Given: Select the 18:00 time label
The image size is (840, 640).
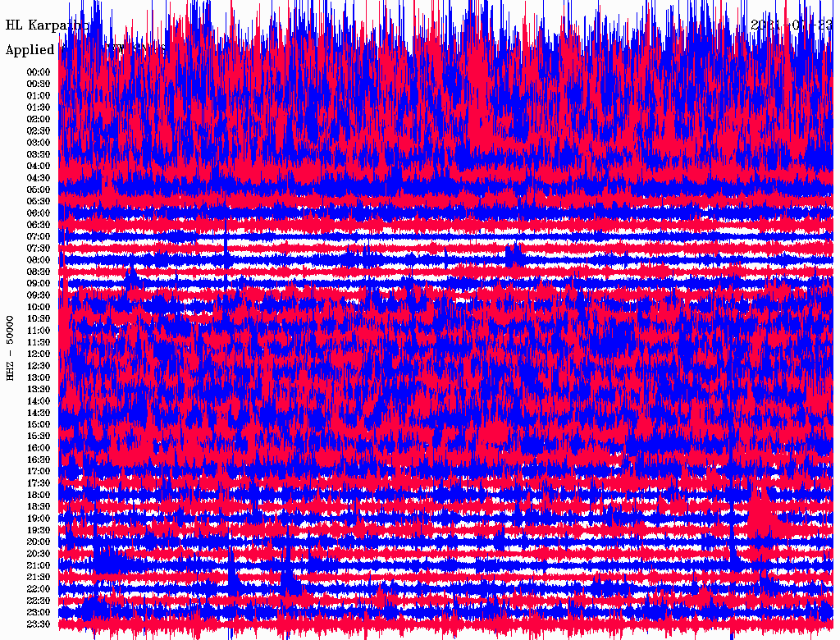Looking at the screenshot, I should [x=39, y=496].
